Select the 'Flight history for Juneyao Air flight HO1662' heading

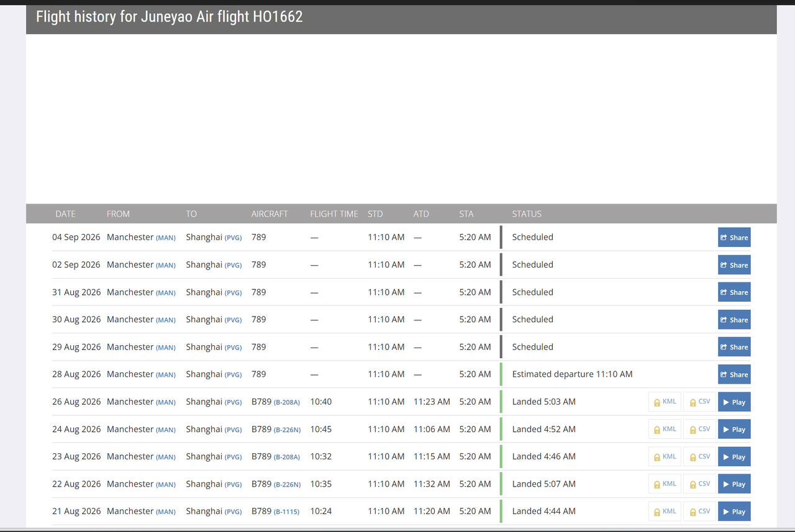[x=170, y=17]
